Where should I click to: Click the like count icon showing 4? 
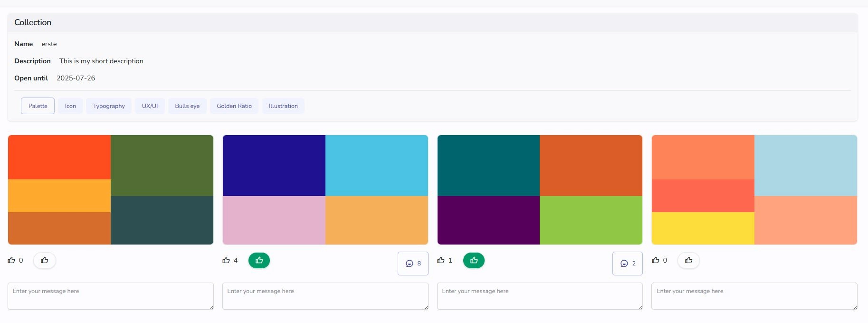[226, 260]
